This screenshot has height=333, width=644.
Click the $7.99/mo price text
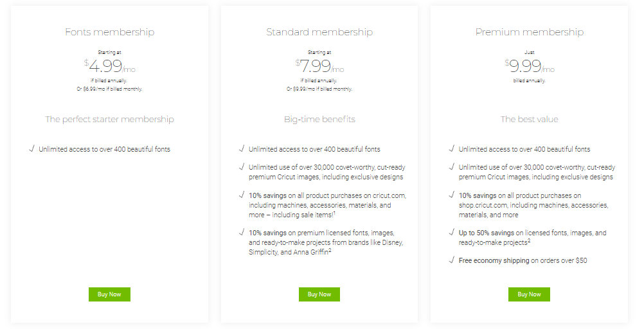tap(319, 66)
